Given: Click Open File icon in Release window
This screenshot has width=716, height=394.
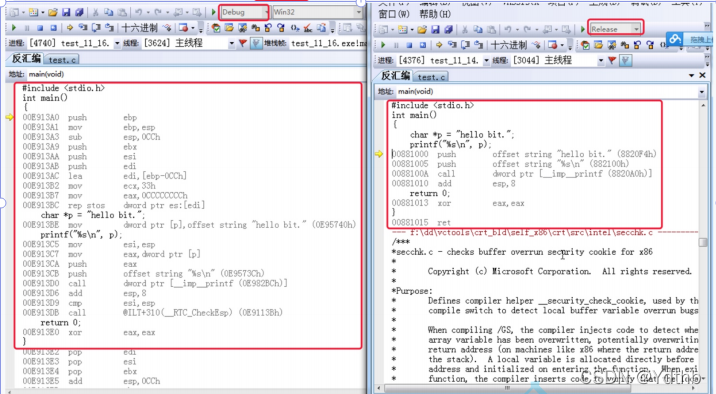Looking at the screenshot, I should point(422,30).
